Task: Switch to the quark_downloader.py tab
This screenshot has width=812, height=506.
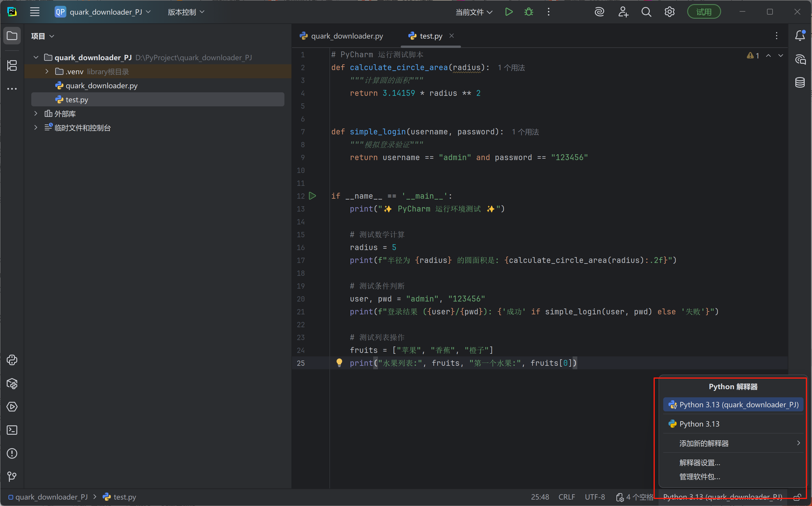Action: (346, 36)
